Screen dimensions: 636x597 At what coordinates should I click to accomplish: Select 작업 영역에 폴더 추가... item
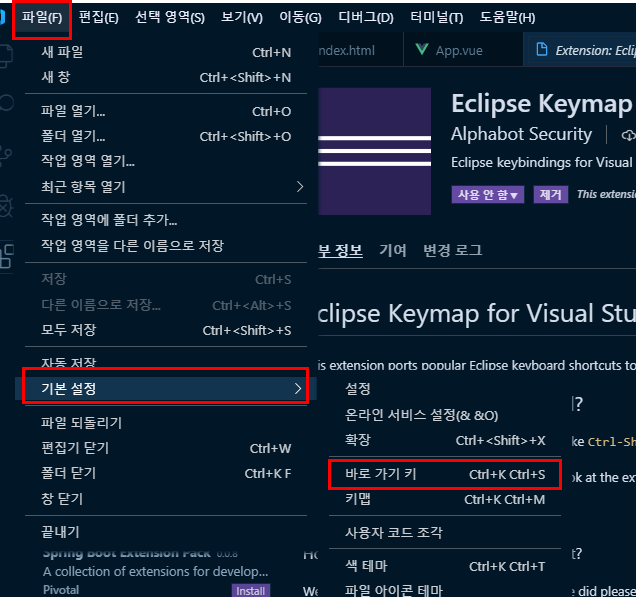tap(166, 220)
